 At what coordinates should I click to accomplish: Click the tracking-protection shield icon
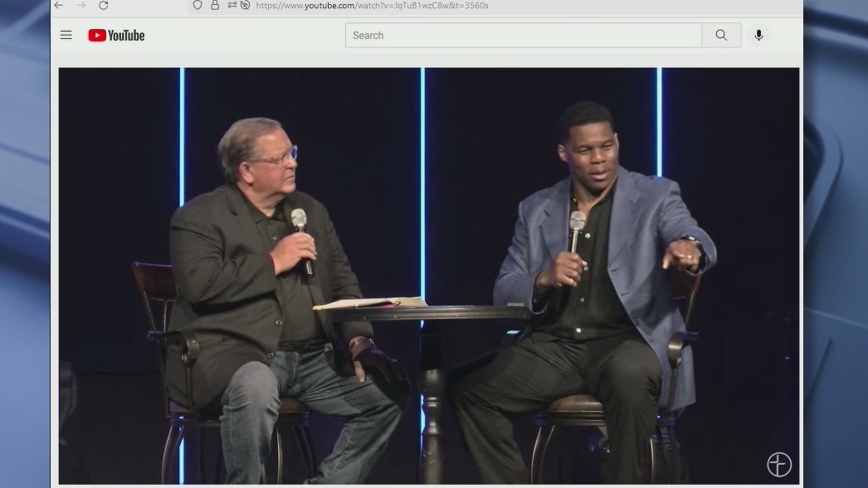click(196, 5)
